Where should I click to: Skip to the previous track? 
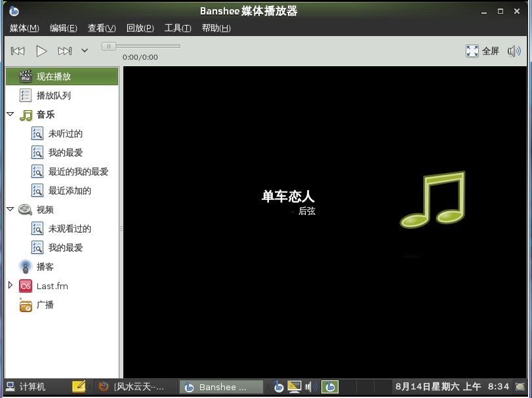point(18,51)
